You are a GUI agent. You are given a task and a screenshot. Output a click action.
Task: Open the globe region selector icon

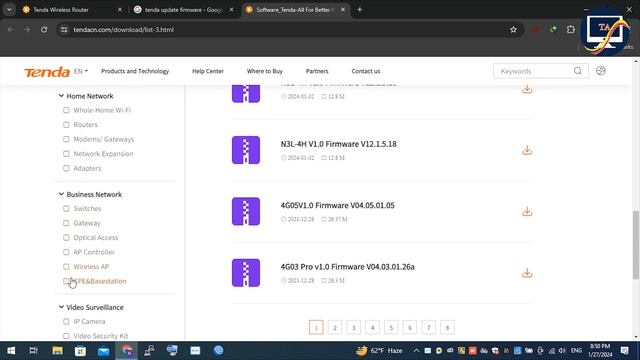[600, 71]
